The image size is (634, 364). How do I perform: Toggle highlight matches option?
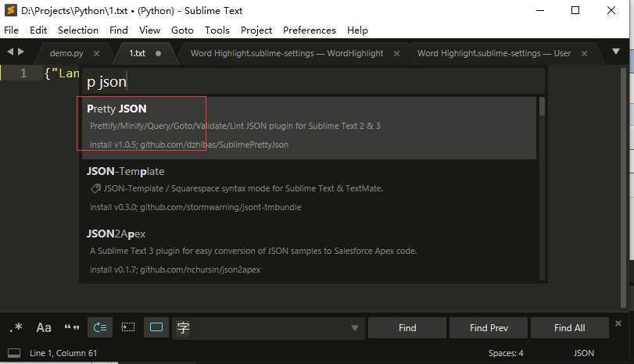click(156, 327)
